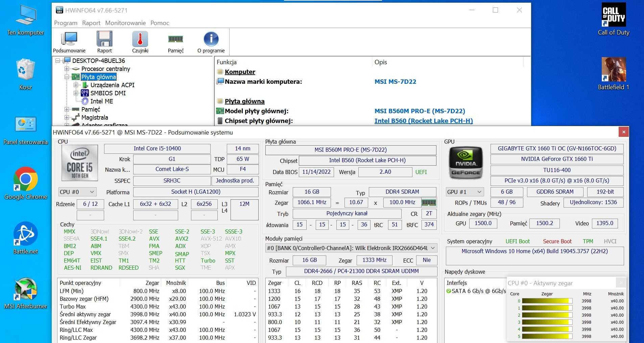Expand Urządzenia ACPI tree node
The height and width of the screenshot is (343, 644).
pyautogui.click(x=76, y=85)
